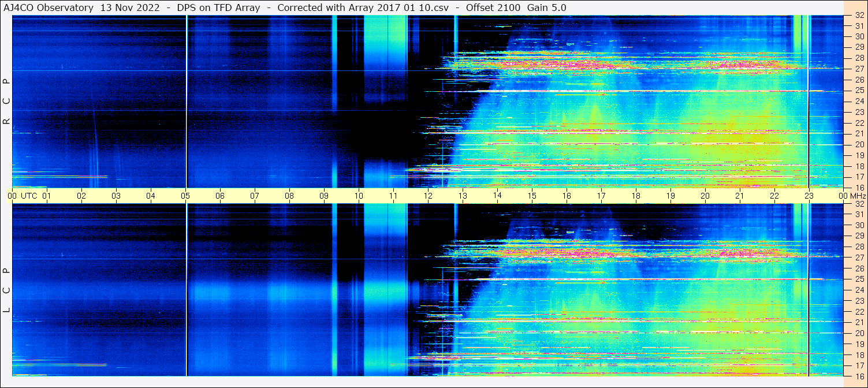Viewport: 868px width, 388px height.
Task: Pick the 20 hour marker on time axis
Action: [705, 196]
